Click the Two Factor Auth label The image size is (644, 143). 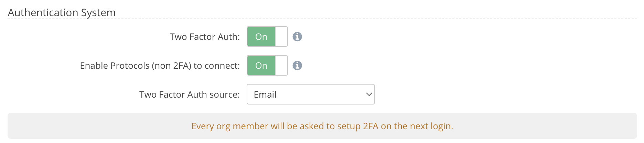coord(205,37)
